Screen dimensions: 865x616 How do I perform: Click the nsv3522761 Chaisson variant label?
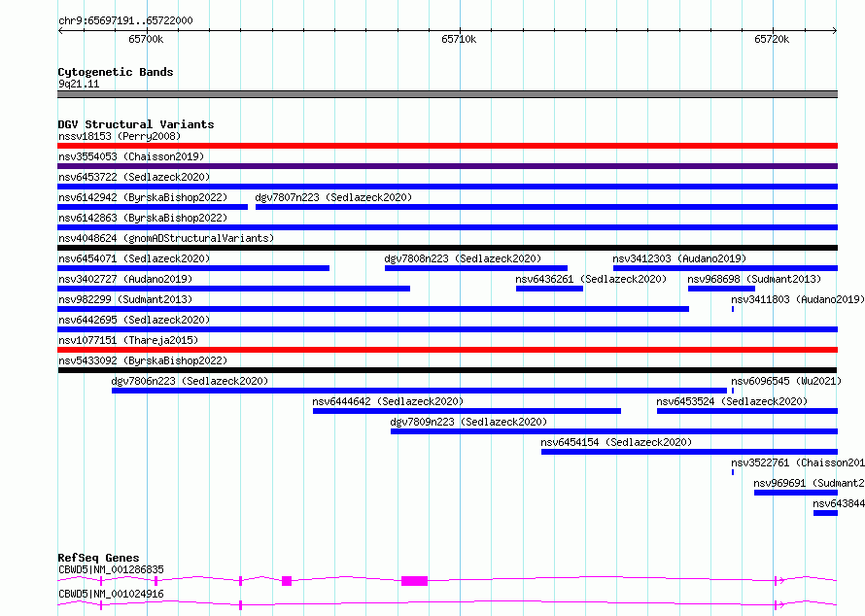[798, 462]
